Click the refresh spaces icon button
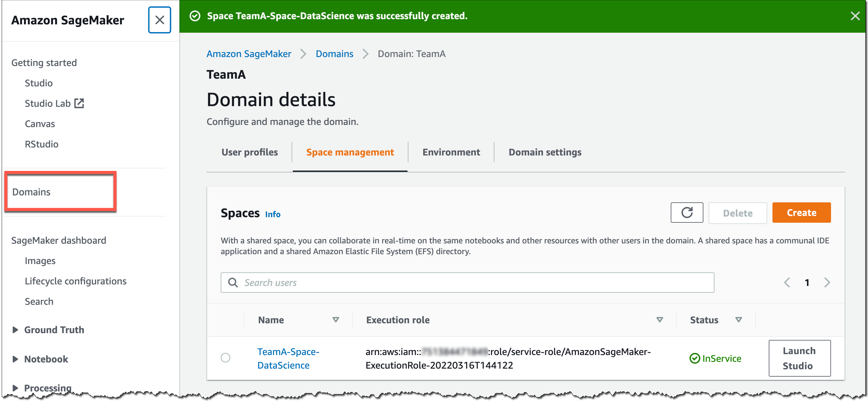The height and width of the screenshot is (401, 868). pos(686,213)
